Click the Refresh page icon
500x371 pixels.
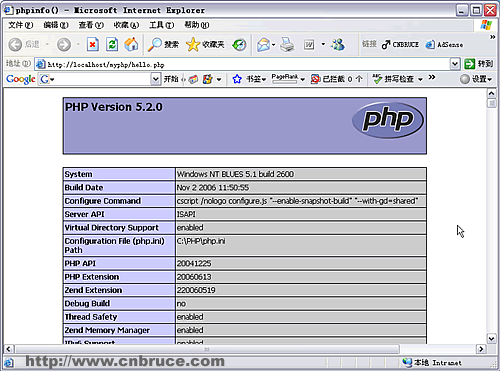(x=112, y=44)
